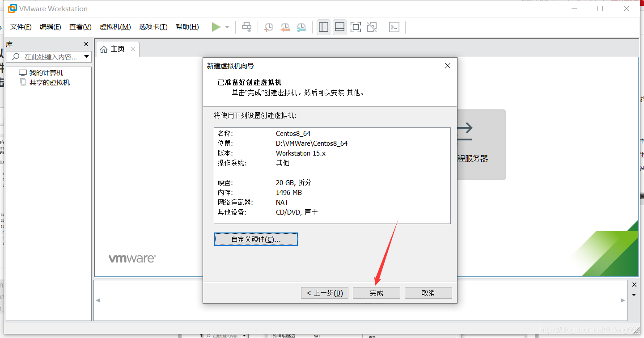This screenshot has height=338, width=644.
Task: Open the 编辑(E) menu
Action: (50, 27)
